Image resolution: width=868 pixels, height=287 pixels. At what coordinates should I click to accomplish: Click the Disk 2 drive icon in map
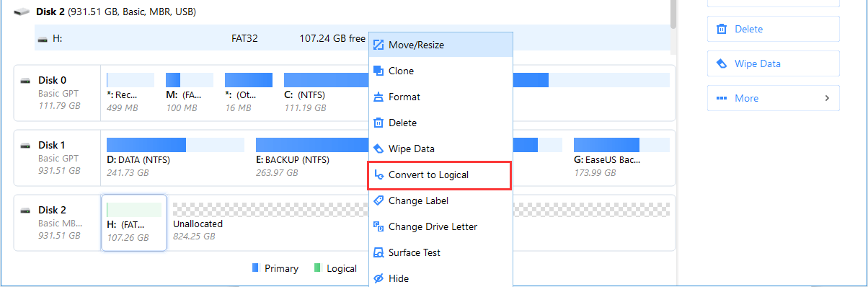pos(26,210)
